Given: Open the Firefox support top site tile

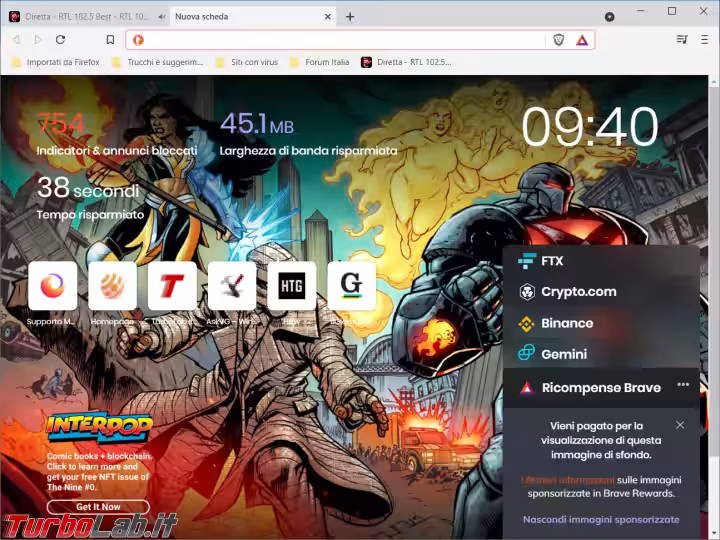Looking at the screenshot, I should (53, 286).
